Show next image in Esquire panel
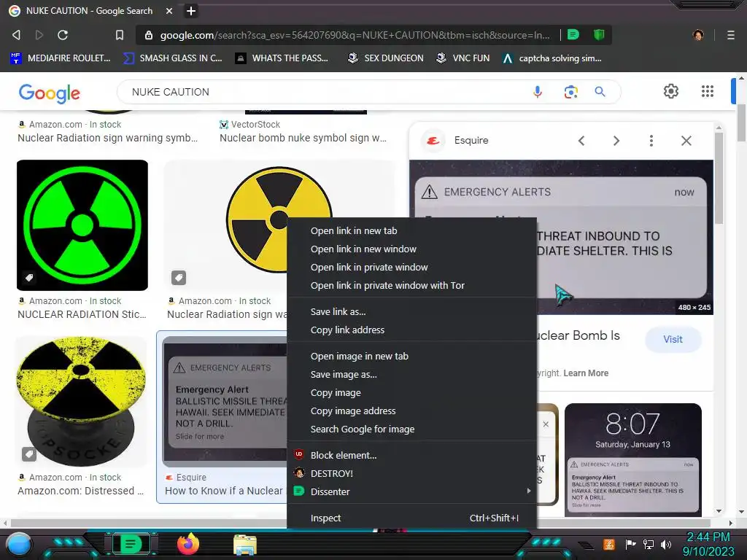The image size is (747, 560). (x=616, y=141)
